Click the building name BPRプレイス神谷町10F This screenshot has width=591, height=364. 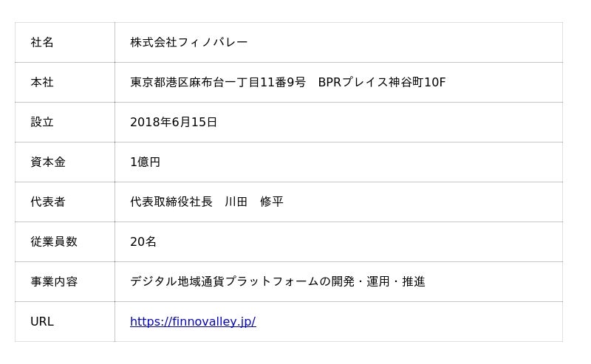(382, 82)
